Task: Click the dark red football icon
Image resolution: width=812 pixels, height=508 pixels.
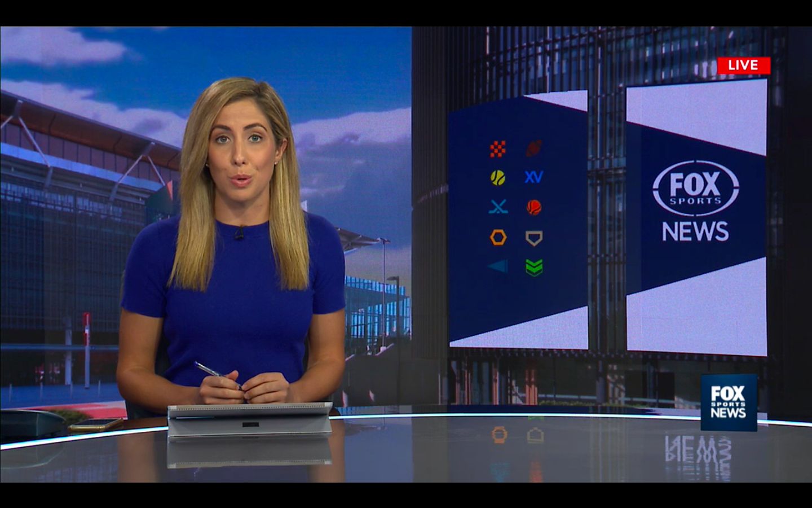Action: pyautogui.click(x=534, y=148)
